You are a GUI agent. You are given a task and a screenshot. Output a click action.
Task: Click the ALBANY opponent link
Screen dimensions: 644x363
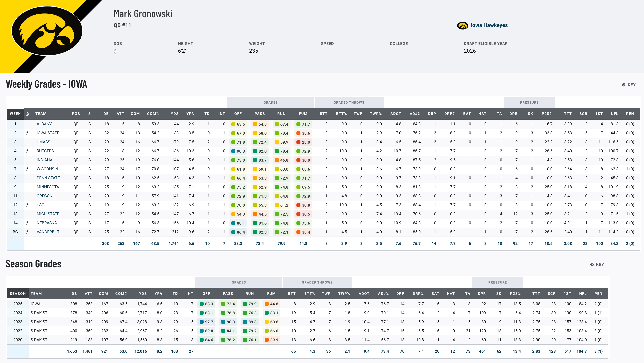(44, 124)
